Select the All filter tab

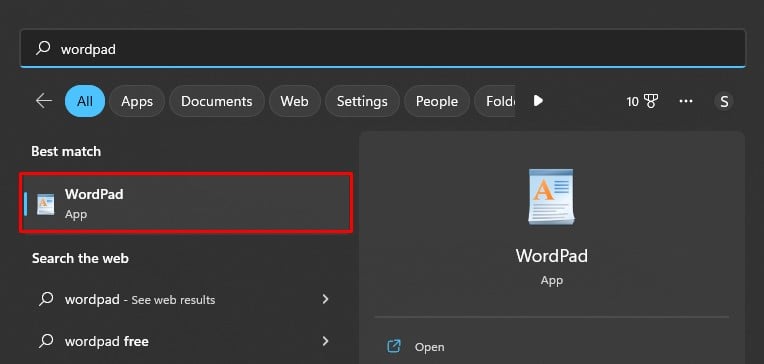coord(85,101)
